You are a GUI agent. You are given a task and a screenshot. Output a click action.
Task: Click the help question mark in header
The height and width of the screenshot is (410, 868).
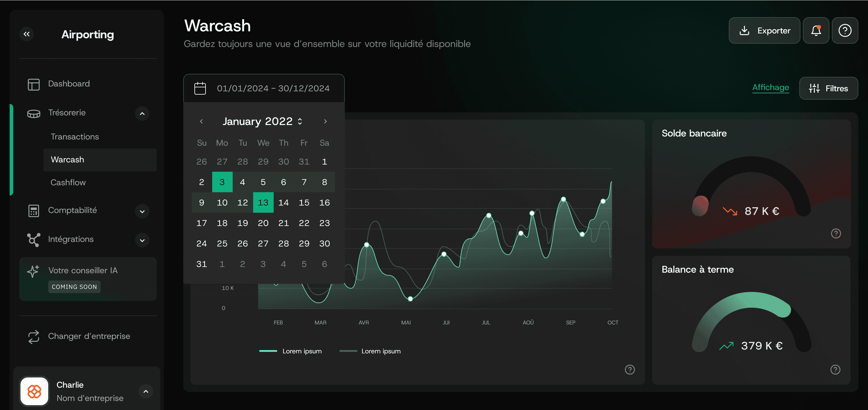click(844, 31)
